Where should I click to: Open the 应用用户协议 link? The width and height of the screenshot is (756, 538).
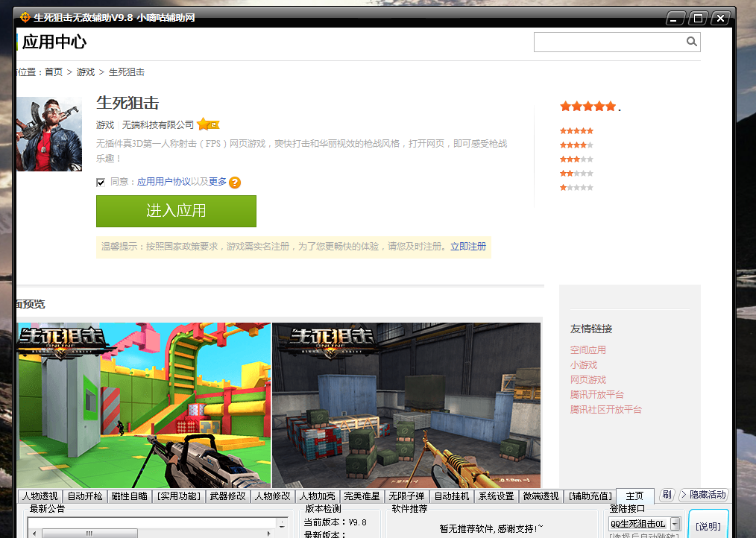[x=164, y=182]
